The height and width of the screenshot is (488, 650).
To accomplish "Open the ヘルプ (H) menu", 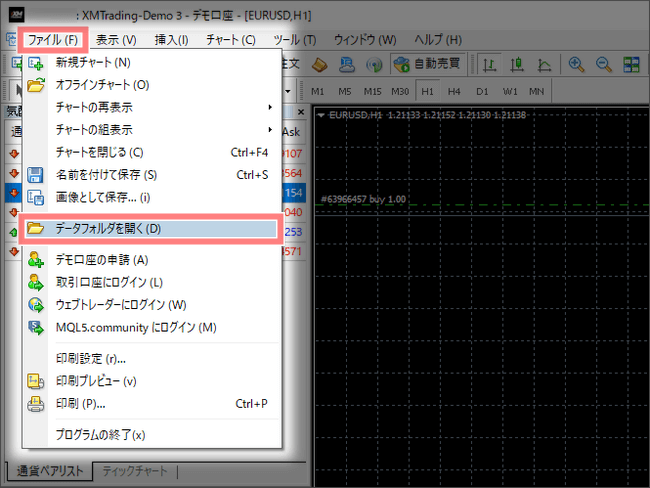I will click(438, 40).
